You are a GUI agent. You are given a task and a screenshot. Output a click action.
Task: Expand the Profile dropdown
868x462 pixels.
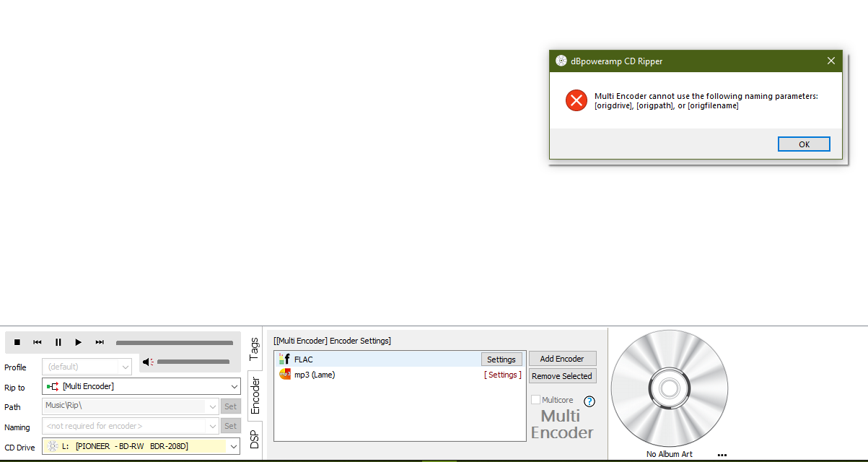(x=125, y=367)
